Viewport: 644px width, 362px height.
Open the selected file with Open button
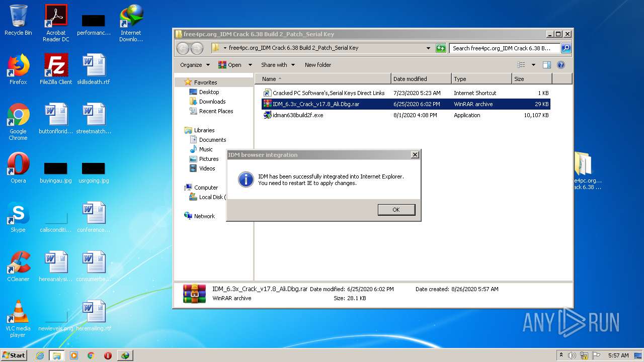[230, 65]
